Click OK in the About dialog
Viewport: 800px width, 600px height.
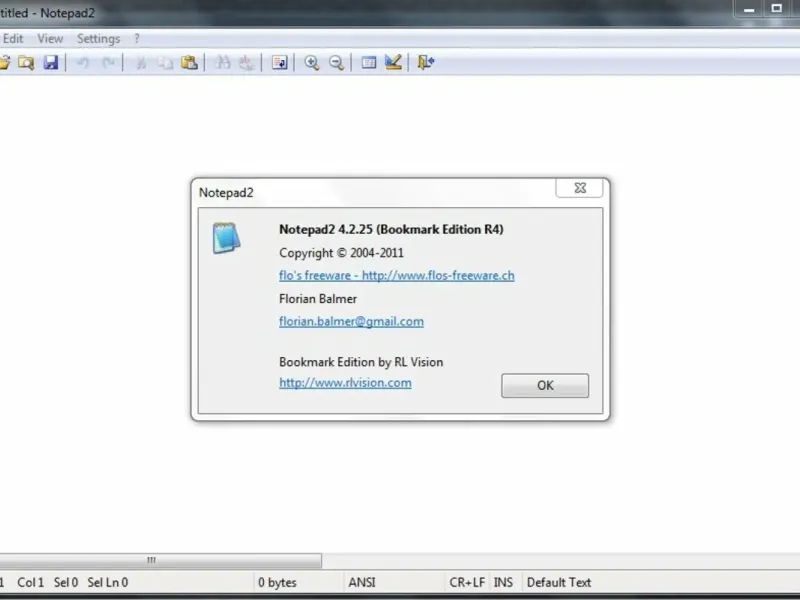click(x=545, y=386)
